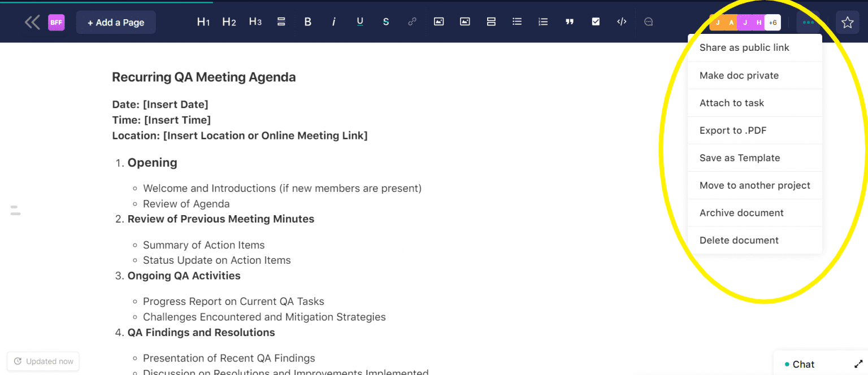Italicize text using the italic icon

(x=333, y=21)
